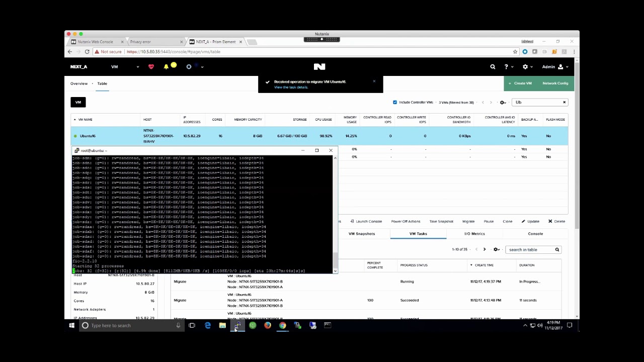Click the browser address bar URL
Viewport: 644px width, 362px height.
click(174, 52)
